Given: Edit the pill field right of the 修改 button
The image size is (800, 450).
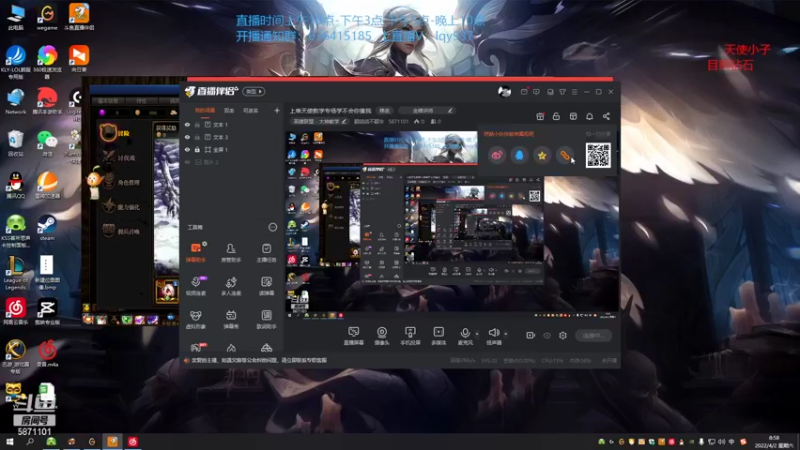Looking at the screenshot, I should pyautogui.click(x=427, y=111).
